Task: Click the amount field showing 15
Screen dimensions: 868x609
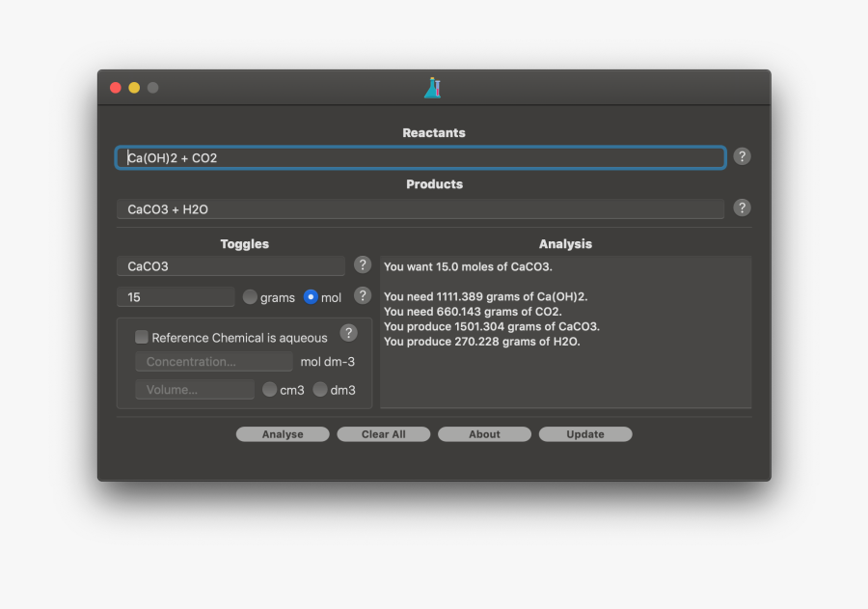Action: (176, 297)
